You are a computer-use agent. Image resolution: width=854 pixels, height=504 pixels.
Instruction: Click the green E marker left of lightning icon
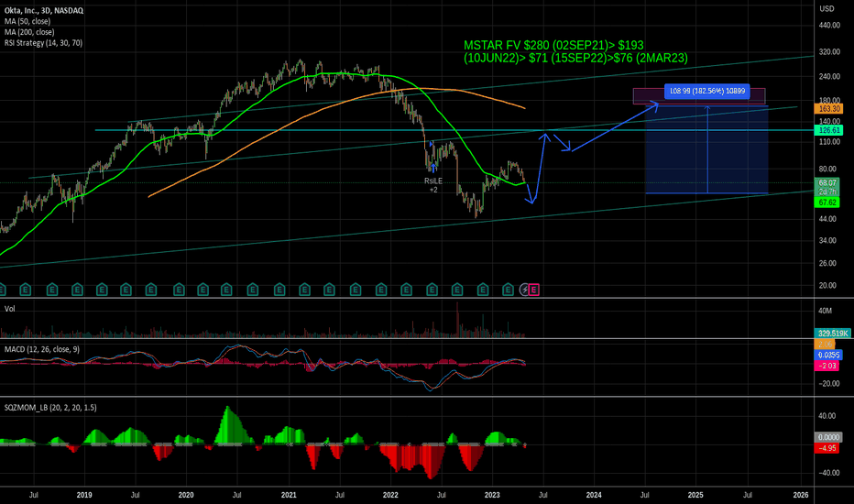(x=508, y=290)
